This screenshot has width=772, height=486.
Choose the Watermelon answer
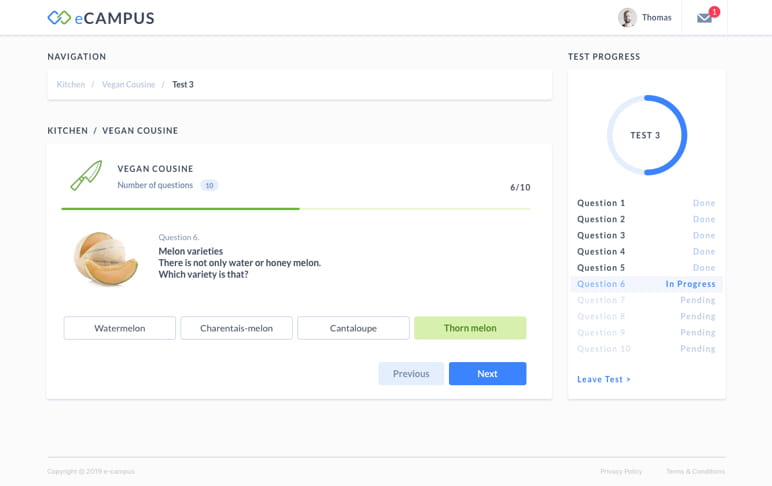tap(120, 328)
